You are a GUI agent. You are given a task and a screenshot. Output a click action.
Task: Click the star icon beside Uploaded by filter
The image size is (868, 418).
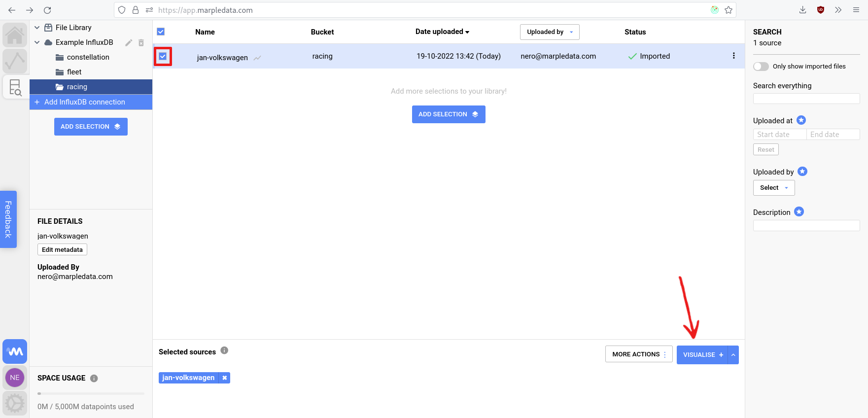(x=802, y=171)
